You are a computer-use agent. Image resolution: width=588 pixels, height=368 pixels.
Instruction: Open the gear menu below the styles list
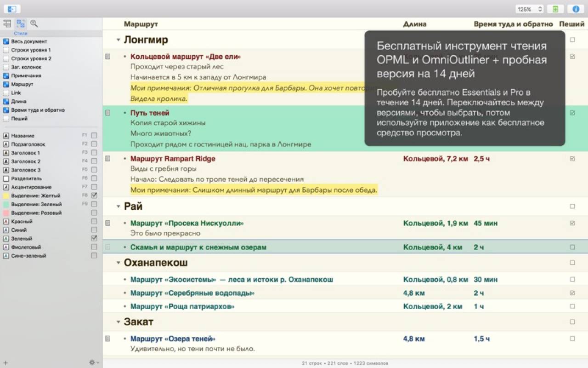pyautogui.click(x=94, y=362)
